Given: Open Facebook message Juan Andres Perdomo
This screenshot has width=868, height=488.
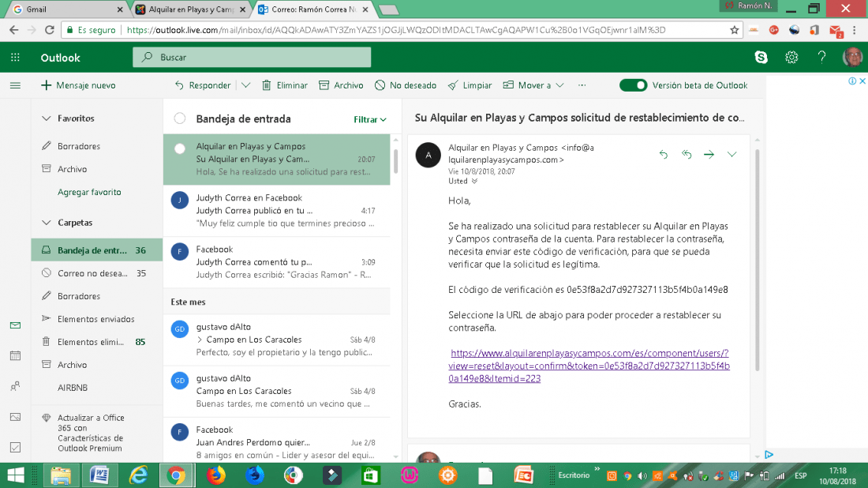Looking at the screenshot, I should click(277, 441).
